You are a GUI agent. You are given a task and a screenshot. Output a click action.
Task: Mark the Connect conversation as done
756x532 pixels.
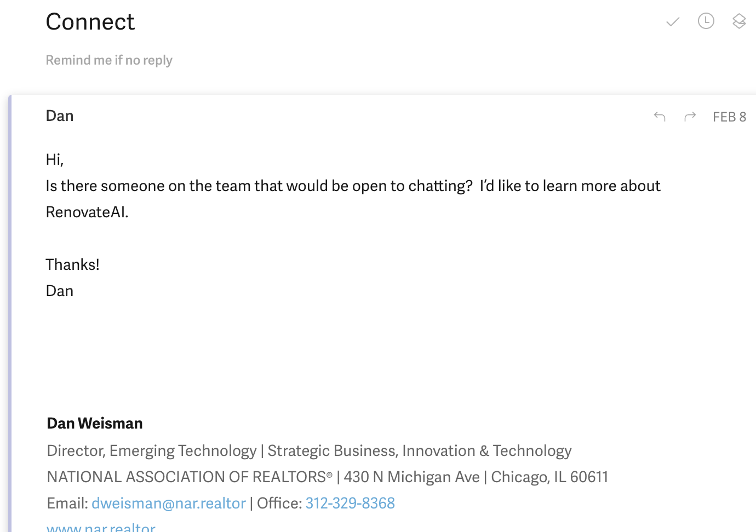coord(673,22)
